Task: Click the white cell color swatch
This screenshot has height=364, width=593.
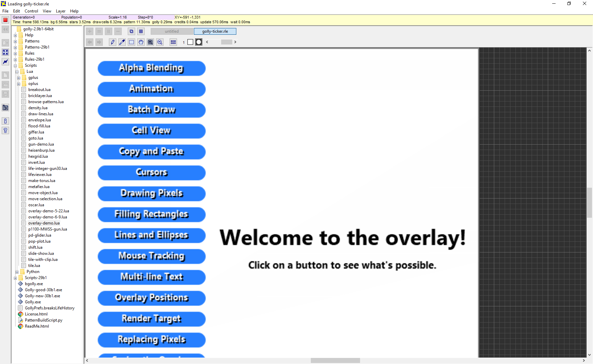Action: (190, 42)
